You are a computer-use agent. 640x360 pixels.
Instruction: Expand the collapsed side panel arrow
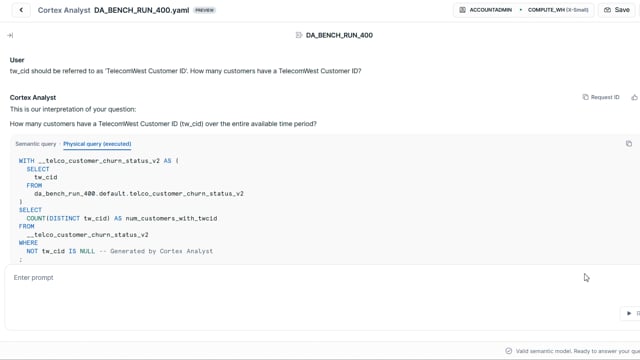coord(10,36)
